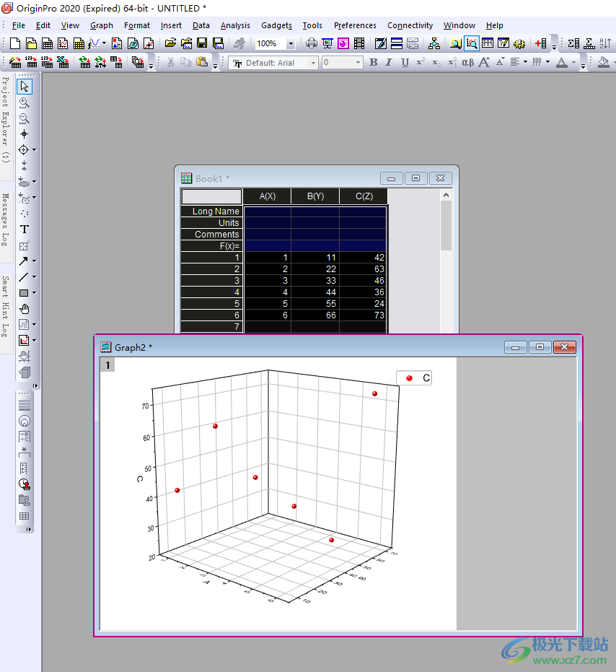Toggle Italic text formatting
This screenshot has height=672, width=616.
tap(389, 63)
